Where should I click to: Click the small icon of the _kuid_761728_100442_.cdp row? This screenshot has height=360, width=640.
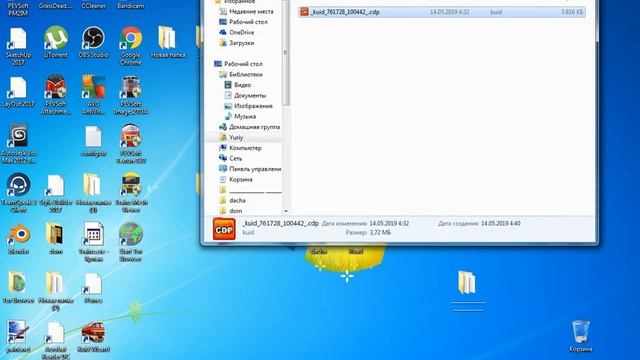click(x=304, y=12)
